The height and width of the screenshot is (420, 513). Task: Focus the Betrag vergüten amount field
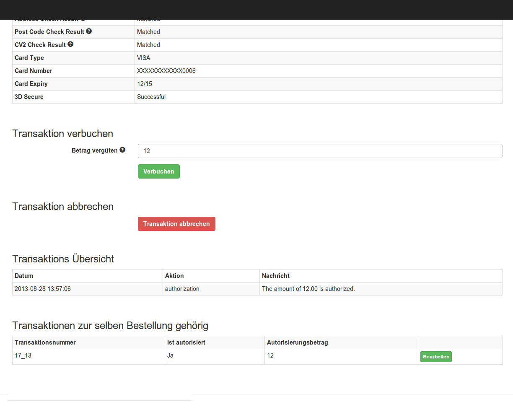pyautogui.click(x=320, y=151)
